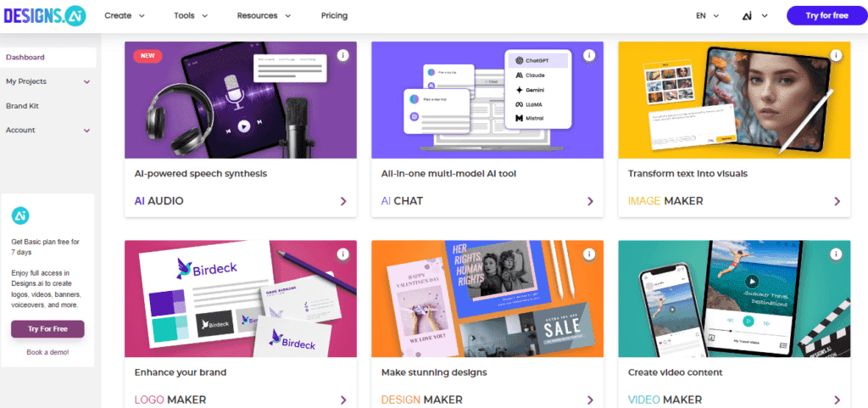Click the AI audio microphone thumbnail

tap(240, 99)
